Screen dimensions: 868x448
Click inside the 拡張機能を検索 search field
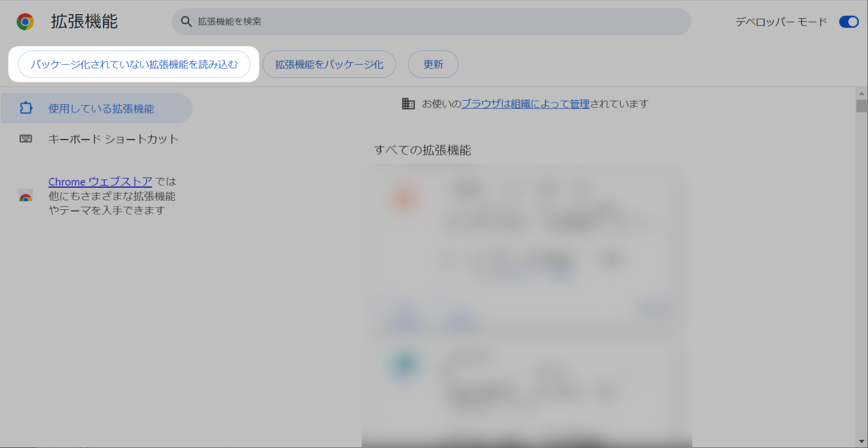point(396,21)
